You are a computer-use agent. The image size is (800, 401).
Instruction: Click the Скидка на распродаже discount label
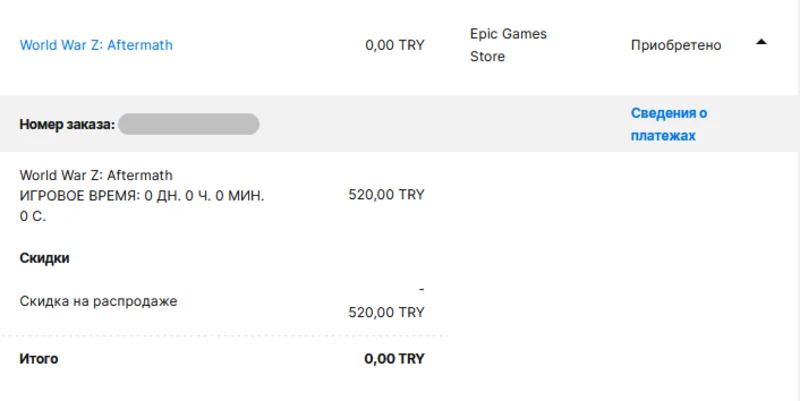pyautogui.click(x=99, y=300)
